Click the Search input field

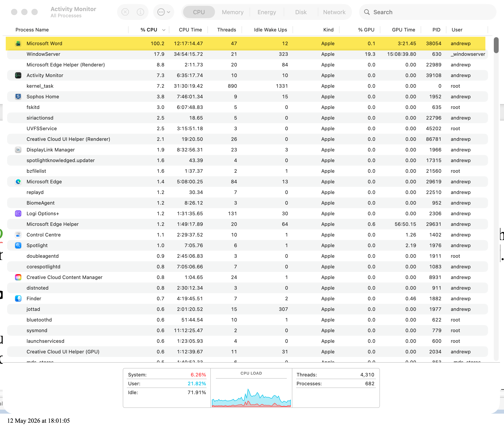coord(428,12)
